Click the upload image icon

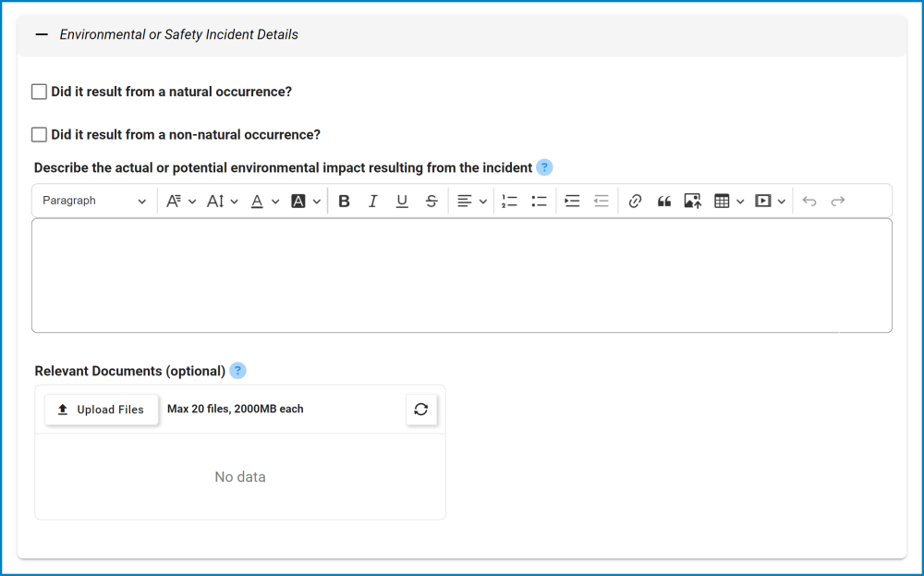692,201
